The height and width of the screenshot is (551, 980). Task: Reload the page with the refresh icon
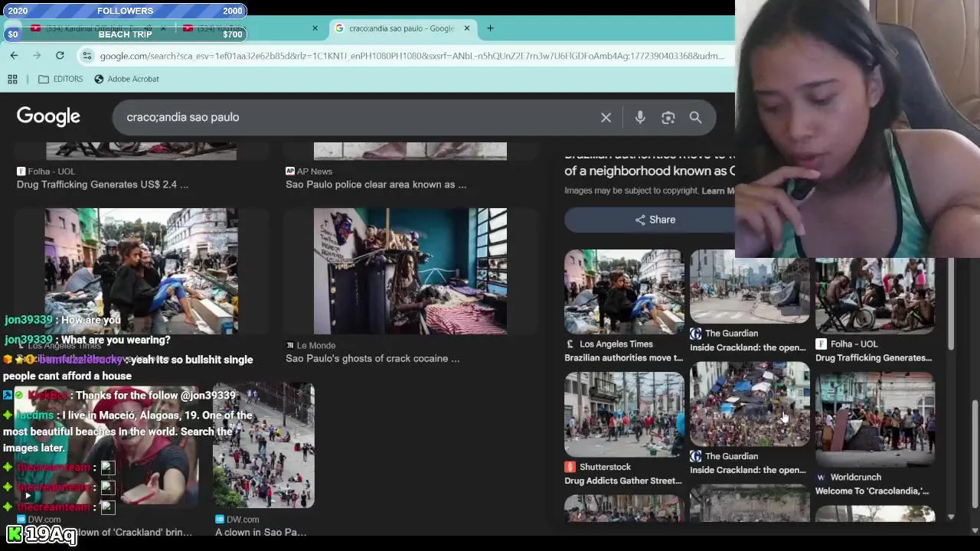coord(60,55)
